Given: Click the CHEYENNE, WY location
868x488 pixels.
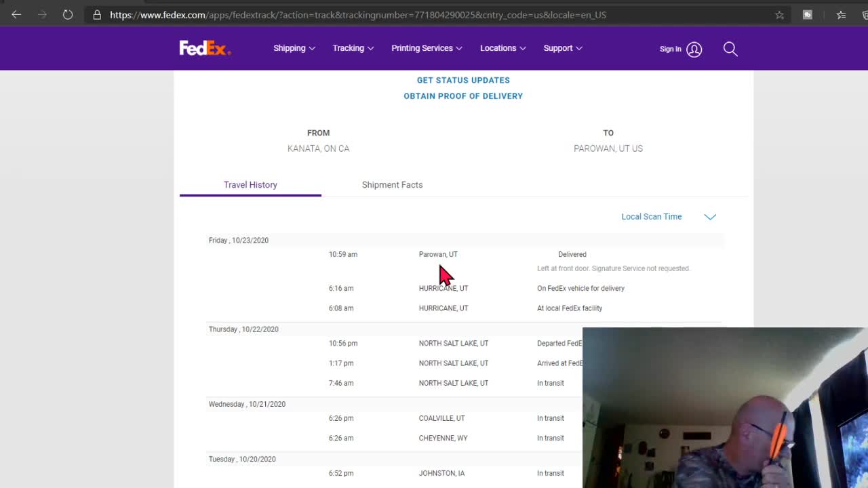Looking at the screenshot, I should [x=443, y=438].
